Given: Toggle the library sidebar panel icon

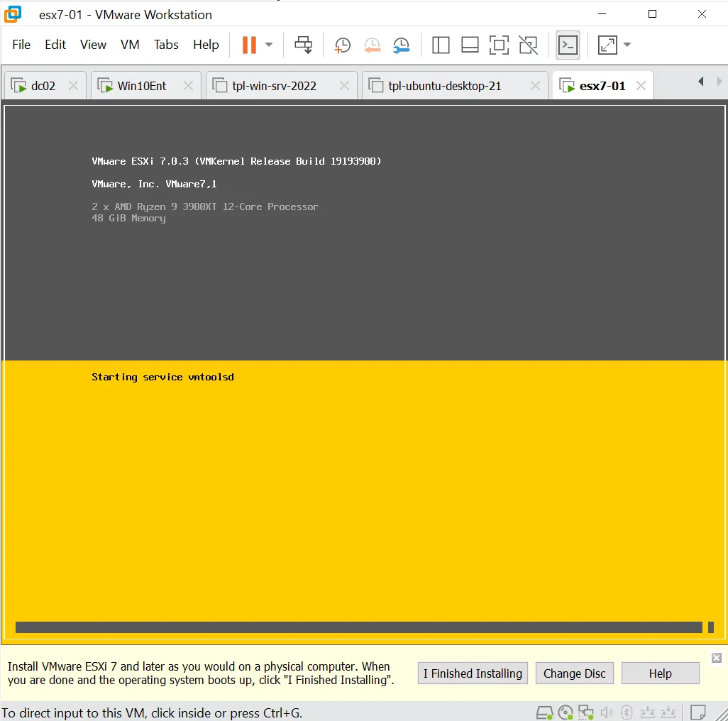Looking at the screenshot, I should (x=441, y=45).
